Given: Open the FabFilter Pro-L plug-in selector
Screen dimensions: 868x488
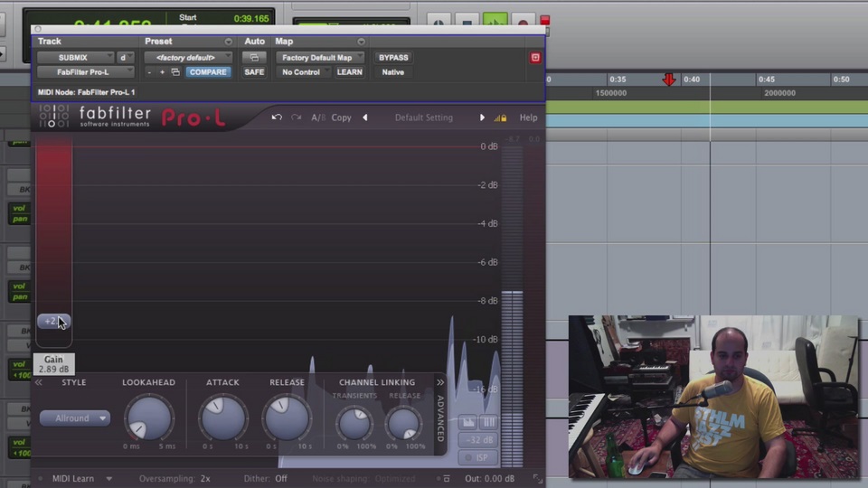Looking at the screenshot, I should [85, 72].
